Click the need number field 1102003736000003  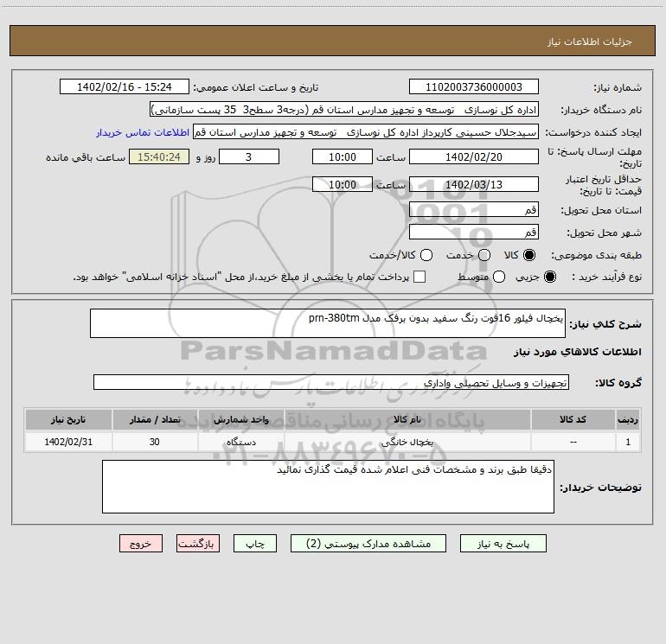click(474, 86)
